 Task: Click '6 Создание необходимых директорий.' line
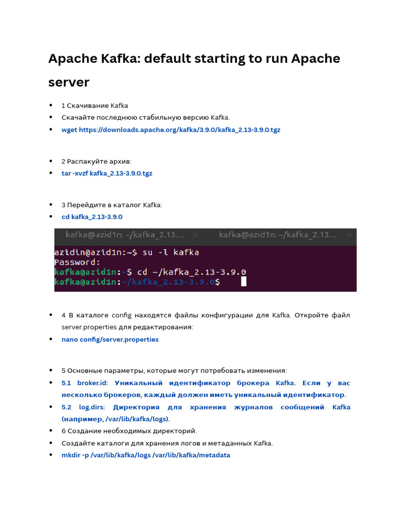click(129, 431)
